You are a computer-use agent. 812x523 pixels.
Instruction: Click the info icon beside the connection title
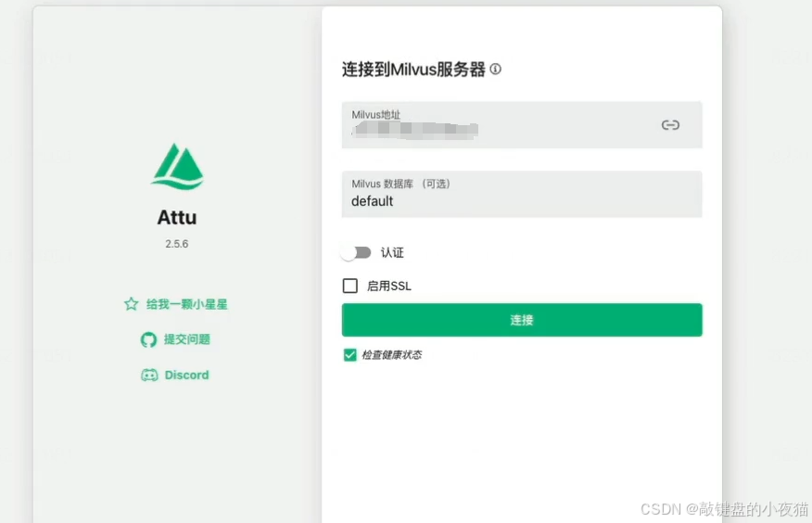(x=496, y=69)
